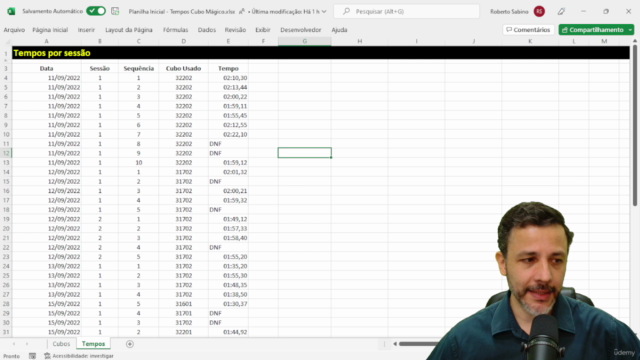The image size is (640, 360).
Task: Select the cell with time 02:10,30
Action: point(228,78)
